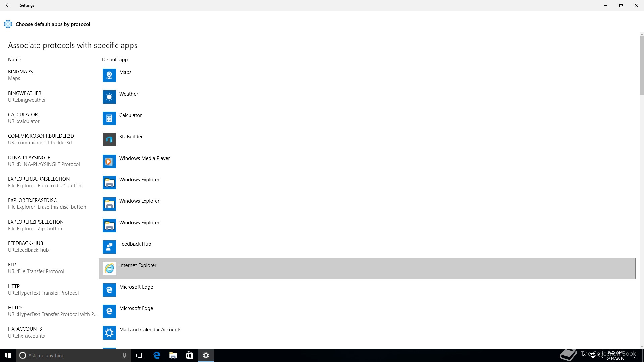This screenshot has height=362, width=644.
Task: Select the BINGWEATHER protocol name
Action: coord(25,93)
